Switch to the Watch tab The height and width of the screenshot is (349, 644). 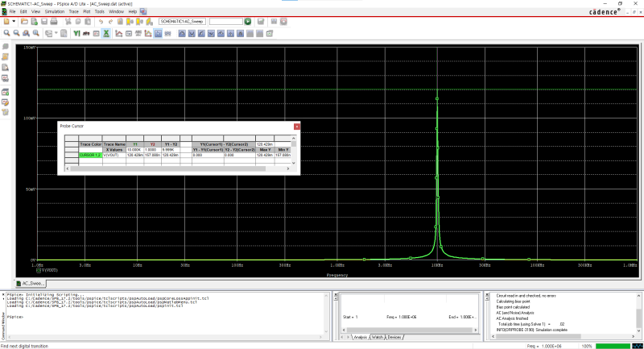[375, 337]
